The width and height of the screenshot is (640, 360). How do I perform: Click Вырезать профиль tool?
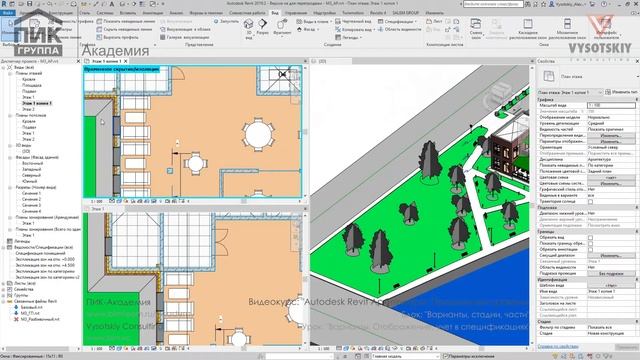pos(118,37)
